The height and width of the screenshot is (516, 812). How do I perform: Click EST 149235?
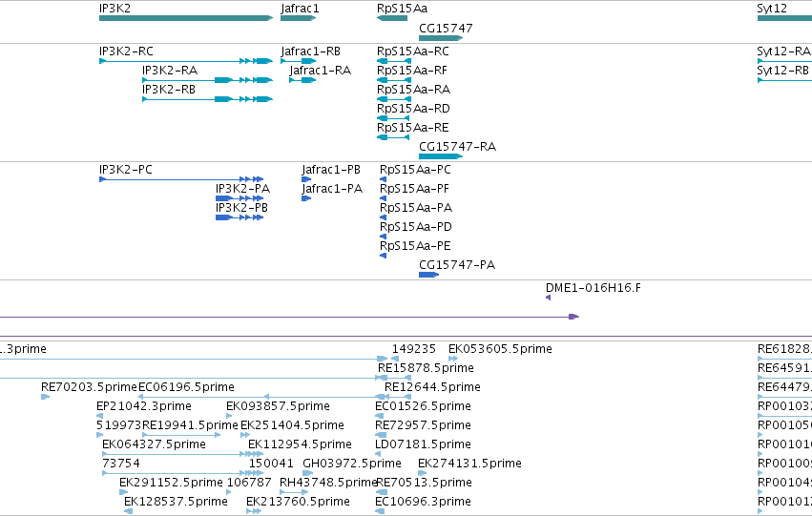point(395,359)
